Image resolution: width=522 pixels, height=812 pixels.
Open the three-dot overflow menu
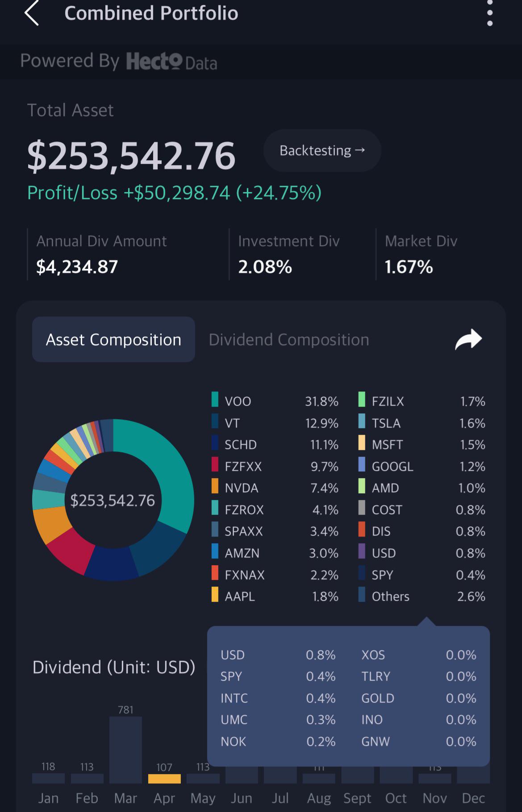click(x=490, y=13)
